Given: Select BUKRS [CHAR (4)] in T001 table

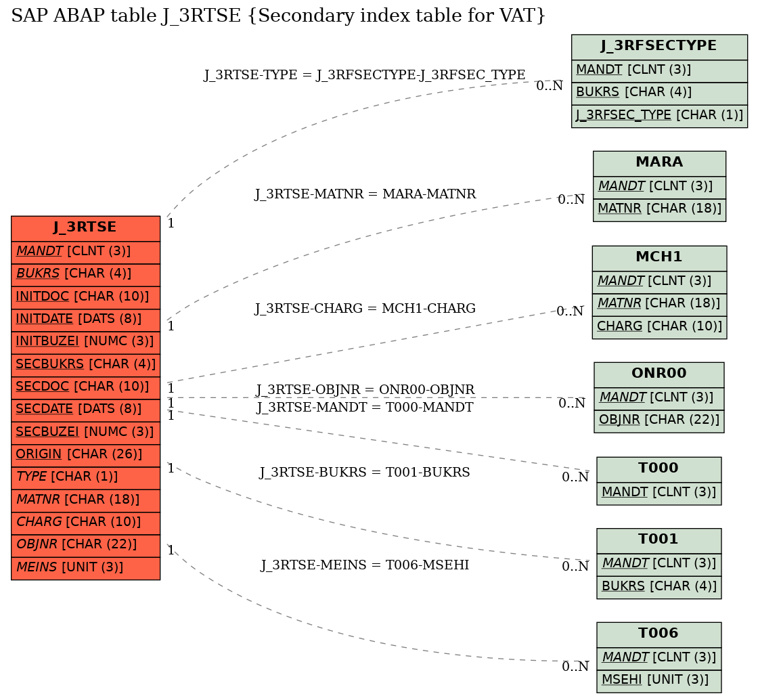Looking at the screenshot, I should tap(659, 588).
